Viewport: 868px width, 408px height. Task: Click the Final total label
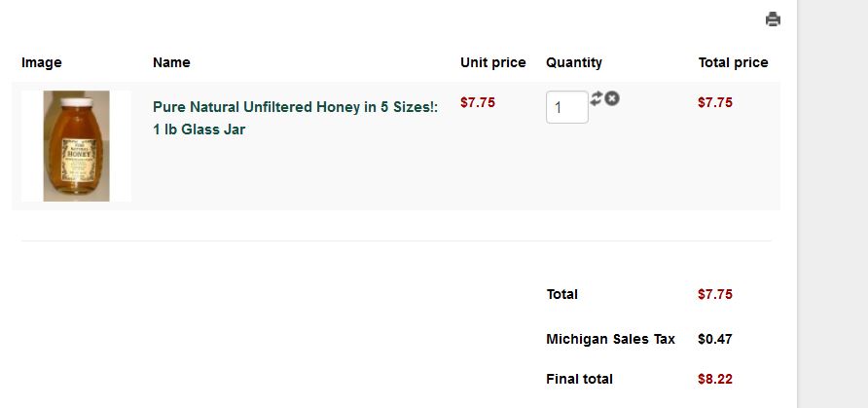[579, 379]
